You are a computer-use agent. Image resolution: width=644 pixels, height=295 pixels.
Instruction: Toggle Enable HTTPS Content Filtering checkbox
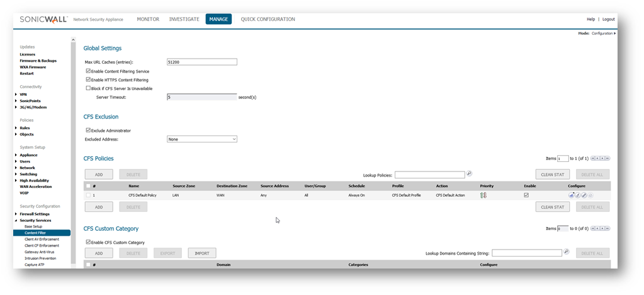tap(88, 80)
